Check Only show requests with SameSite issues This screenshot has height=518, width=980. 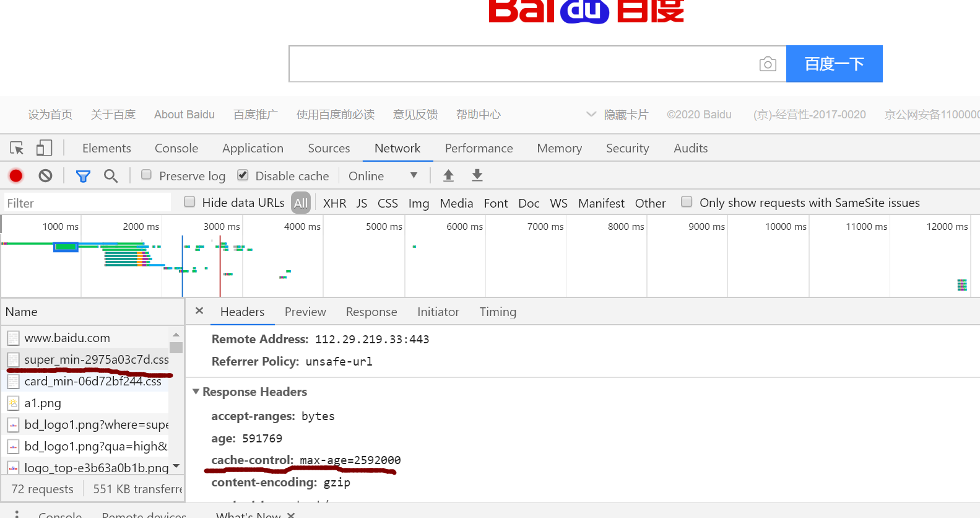click(687, 201)
